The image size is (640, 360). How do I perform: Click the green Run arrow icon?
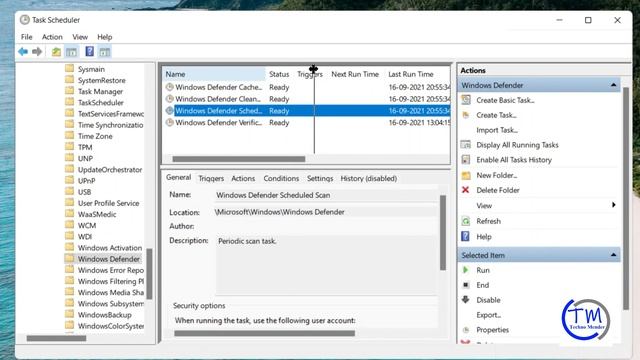[x=465, y=270]
